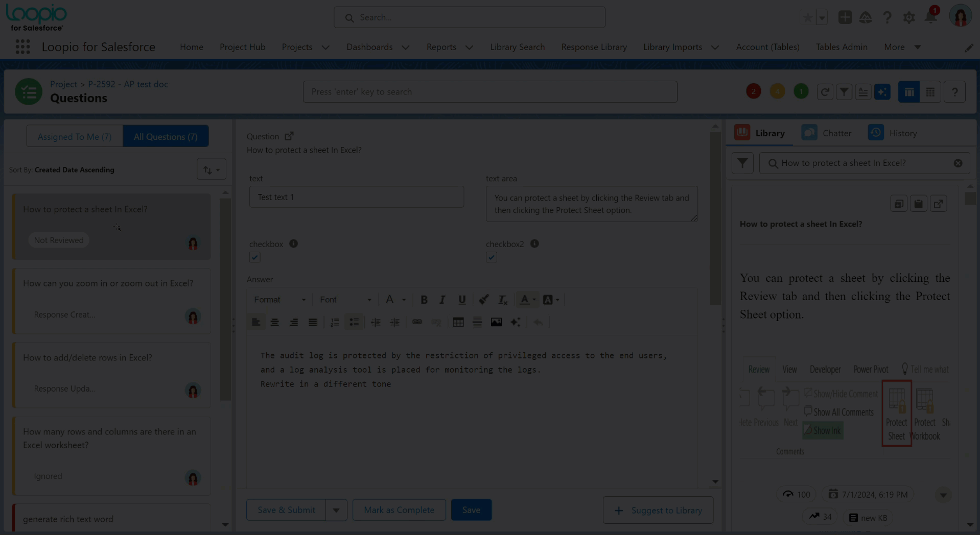Image resolution: width=980 pixels, height=535 pixels.
Task: Go to Response Library tab
Action: (x=594, y=47)
